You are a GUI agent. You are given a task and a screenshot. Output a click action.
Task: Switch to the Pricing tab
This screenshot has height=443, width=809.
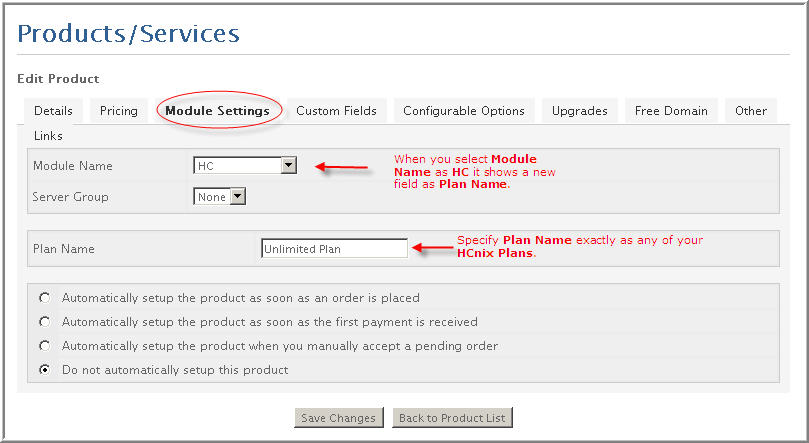(119, 111)
